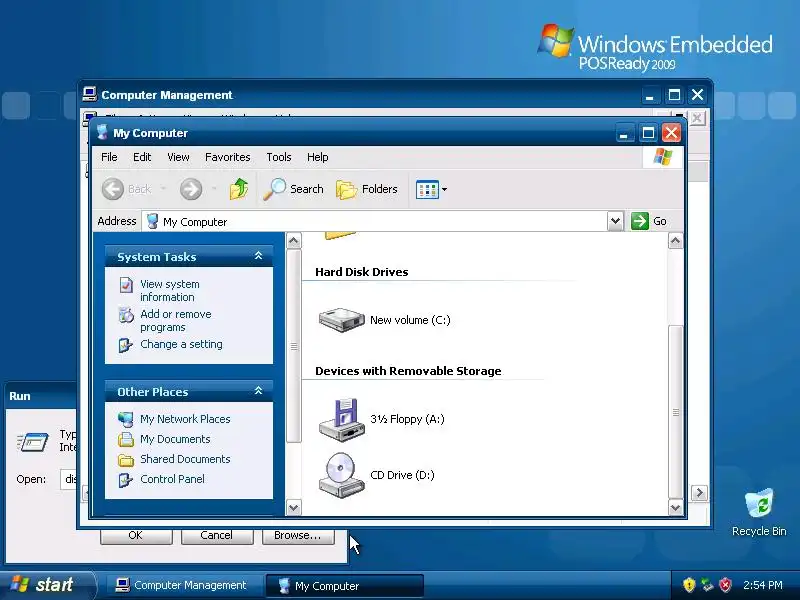Open the View menu
The image size is (800, 600).
(178, 157)
